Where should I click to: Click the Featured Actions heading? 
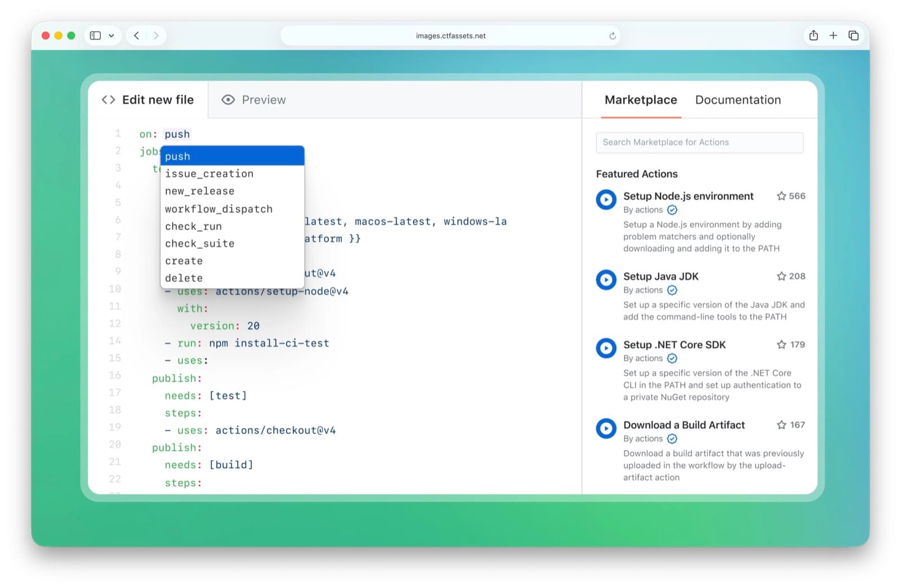tap(636, 174)
